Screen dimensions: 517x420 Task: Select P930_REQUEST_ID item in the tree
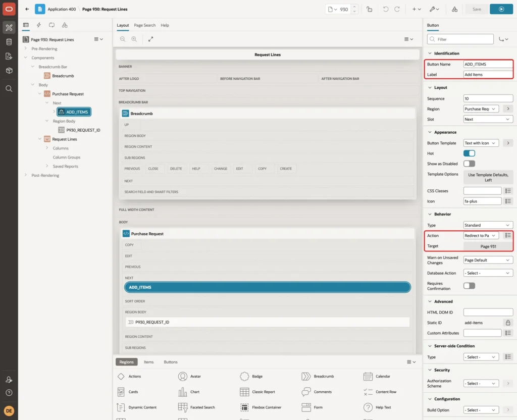(x=83, y=130)
